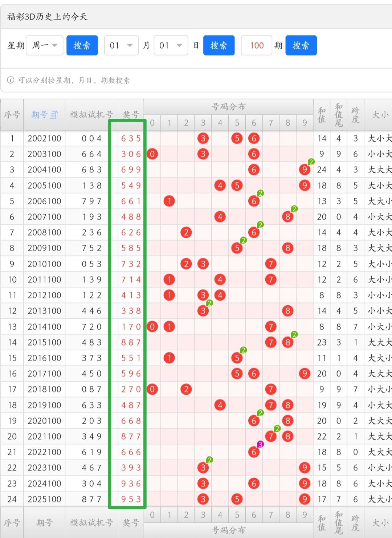Click red ball 2 in row 2008100

(186, 232)
